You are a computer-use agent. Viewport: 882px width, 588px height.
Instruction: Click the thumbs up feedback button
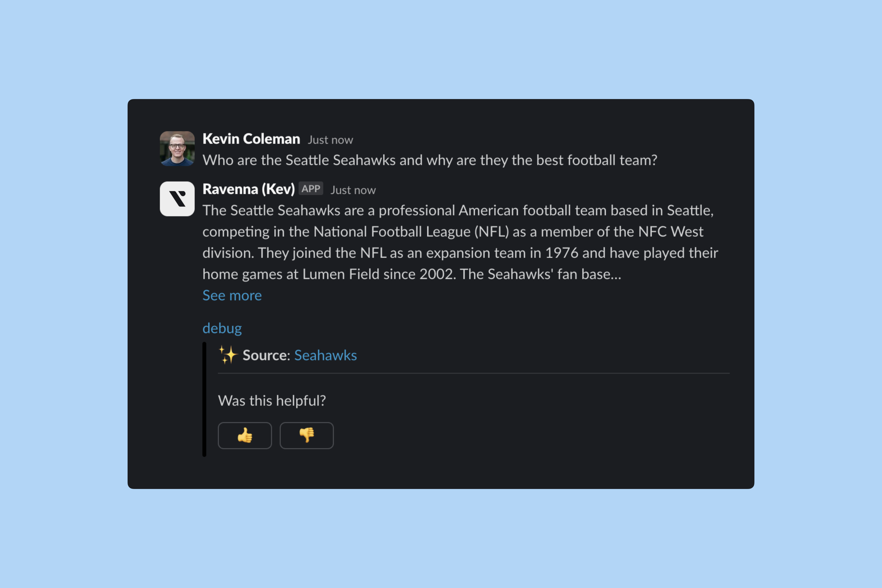pos(245,435)
